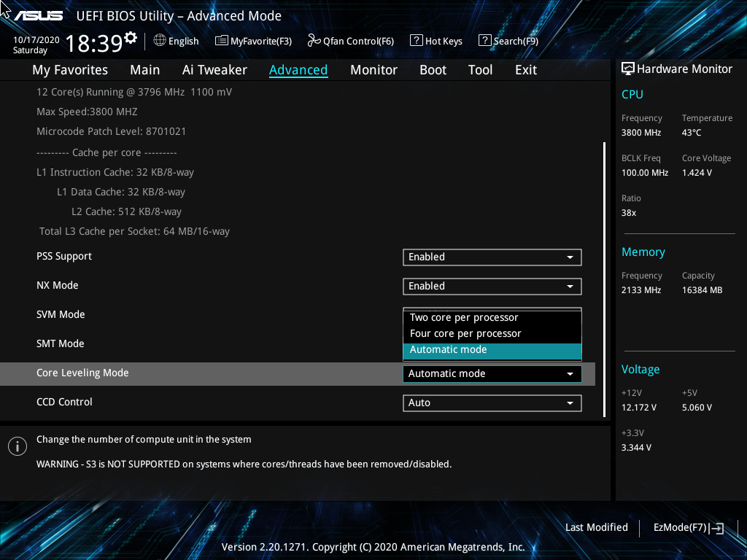Click the settings list scrollbar

605,279
